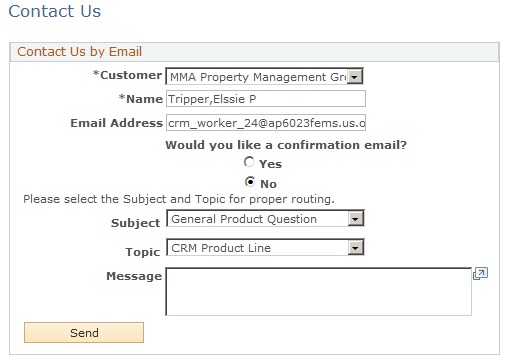Screen dimensions: 506x361
Task: Select the Yes confirmation email radio button
Action: (x=249, y=162)
